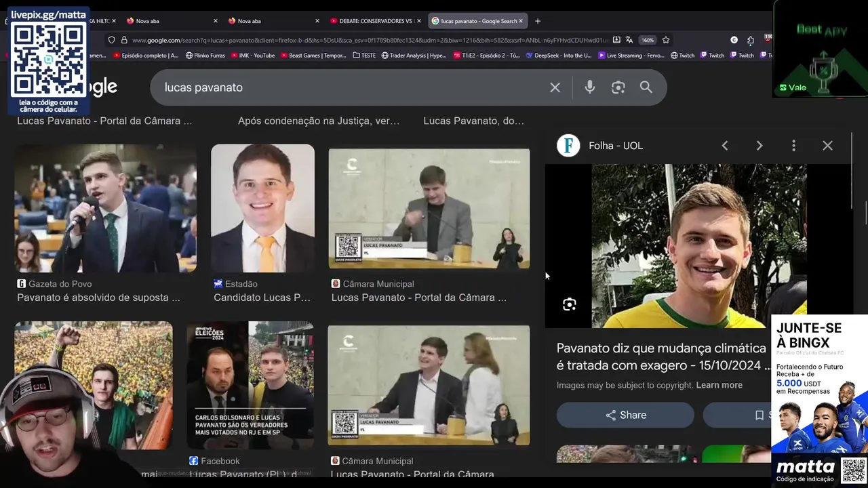The height and width of the screenshot is (488, 868).
Task: Clear the Google search box text
Action: pyautogui.click(x=555, y=87)
